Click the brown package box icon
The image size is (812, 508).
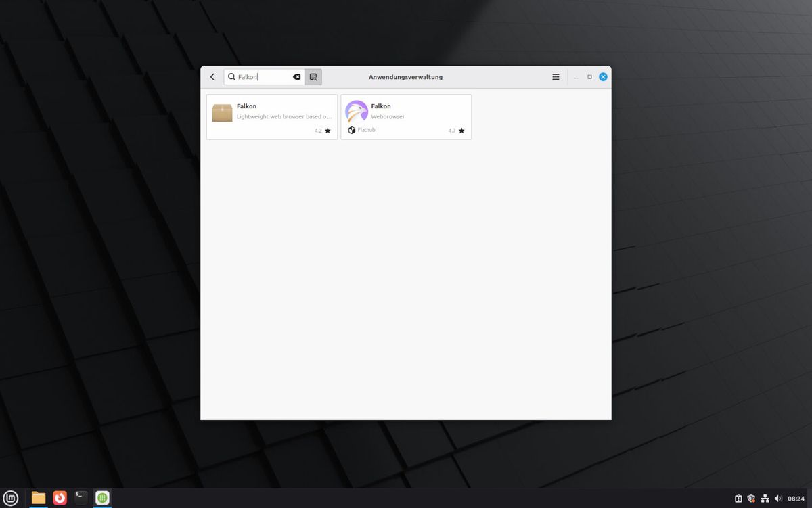[222, 113]
